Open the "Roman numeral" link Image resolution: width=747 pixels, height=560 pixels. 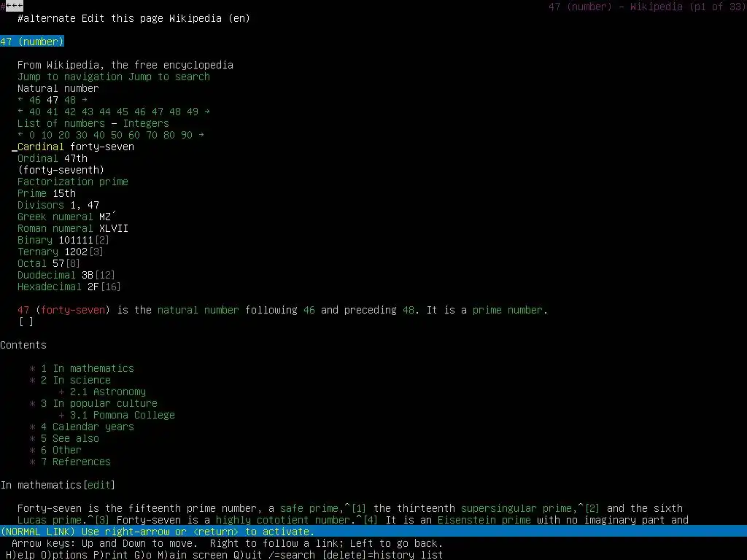point(55,228)
